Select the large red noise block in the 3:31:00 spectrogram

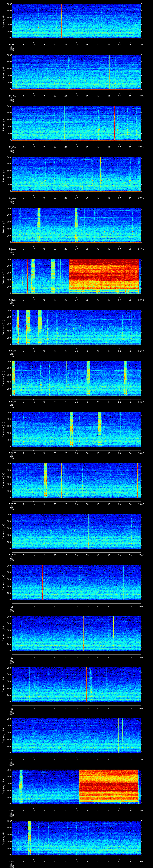point(109,785)
